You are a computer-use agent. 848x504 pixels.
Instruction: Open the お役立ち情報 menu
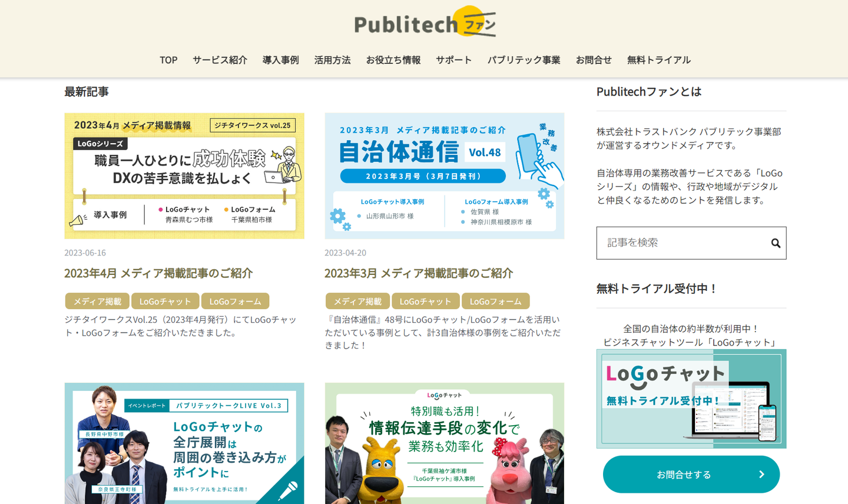[x=393, y=60]
